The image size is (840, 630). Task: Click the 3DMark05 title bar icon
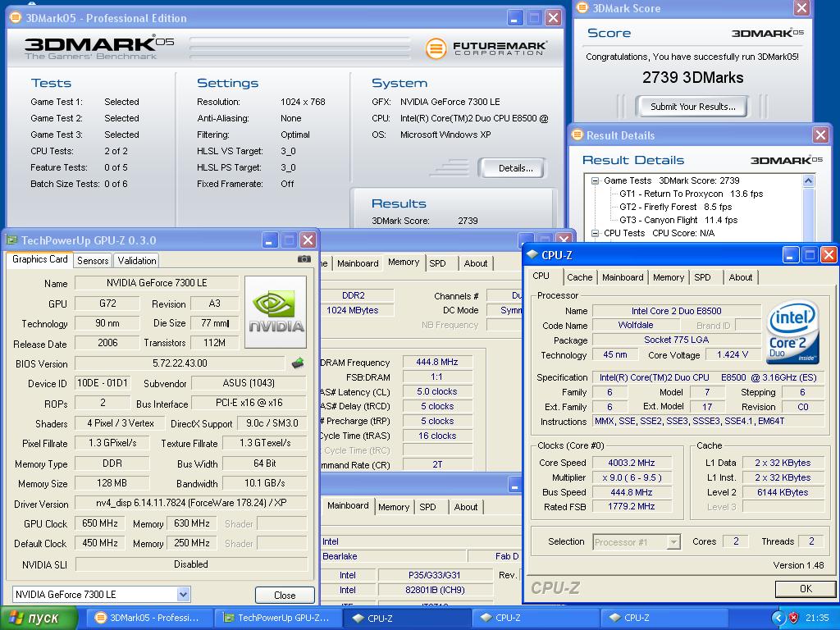point(16,18)
